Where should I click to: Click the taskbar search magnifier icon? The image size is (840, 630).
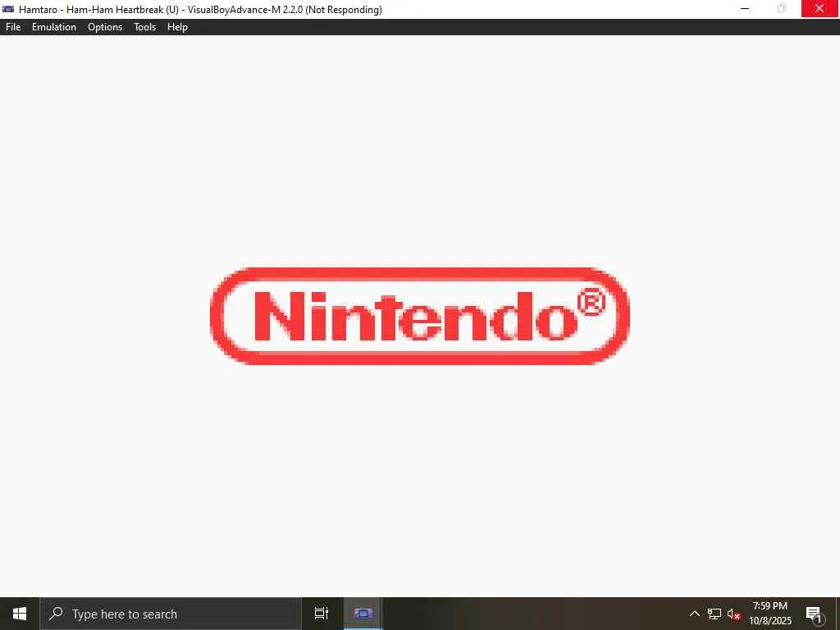coord(56,614)
